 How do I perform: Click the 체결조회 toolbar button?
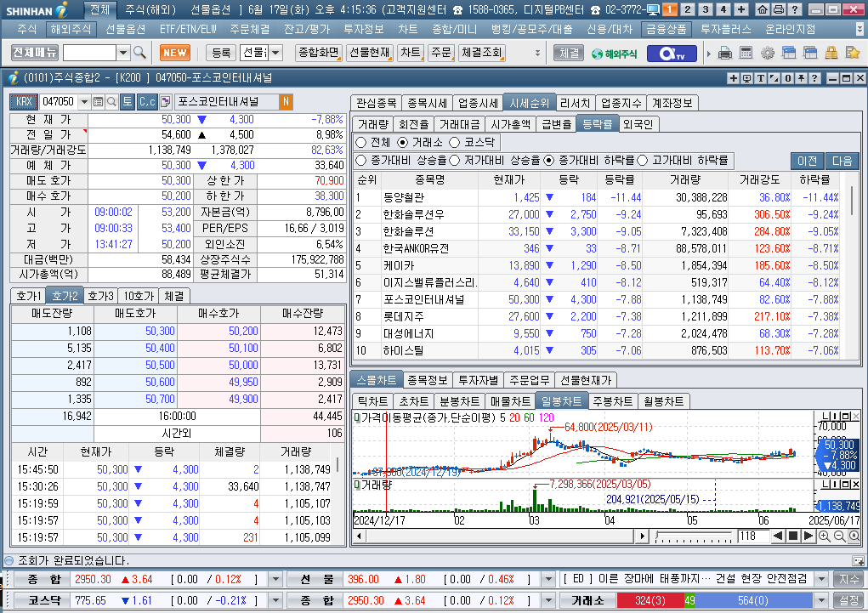481,53
